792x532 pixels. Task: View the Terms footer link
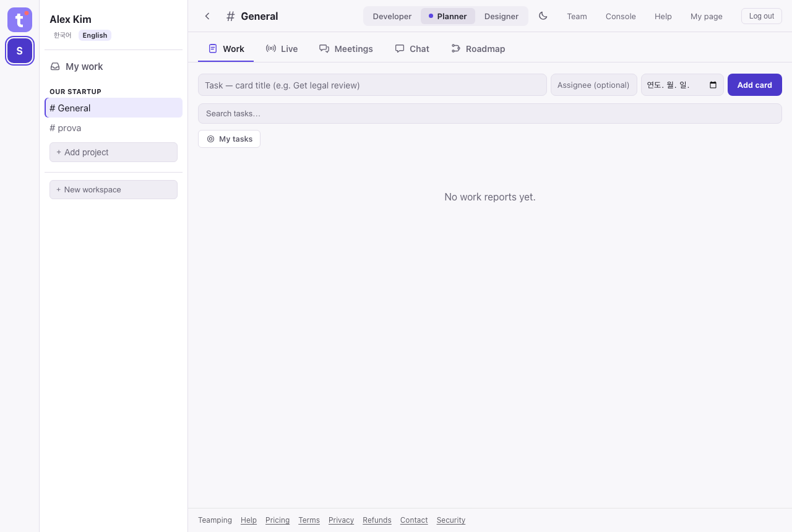coord(309,520)
